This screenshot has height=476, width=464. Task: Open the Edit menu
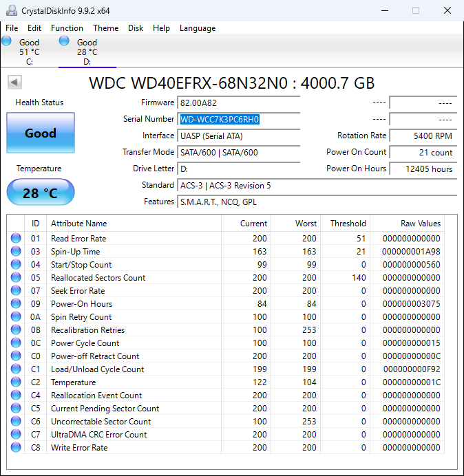[x=34, y=28]
